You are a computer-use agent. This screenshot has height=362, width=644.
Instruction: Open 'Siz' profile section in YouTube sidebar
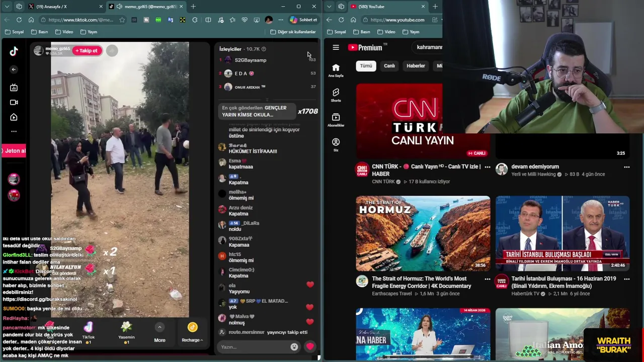tap(336, 145)
